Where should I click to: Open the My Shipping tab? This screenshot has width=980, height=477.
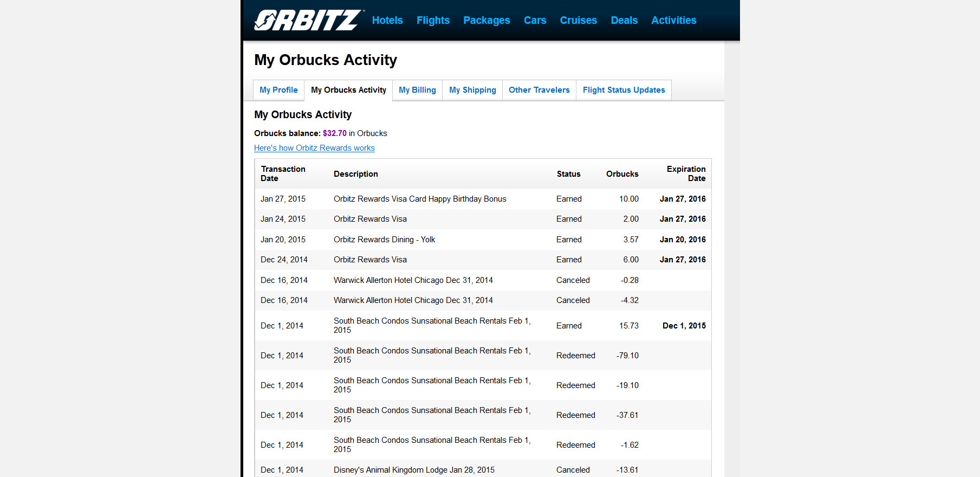coord(472,90)
